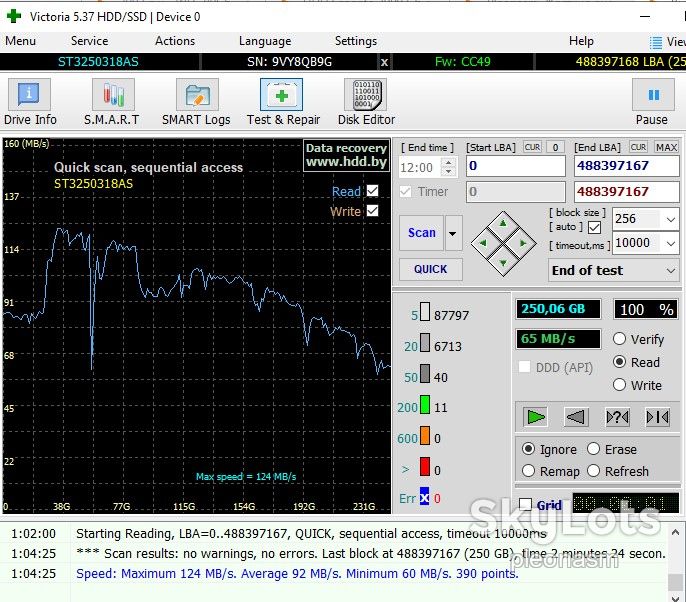Enable the Grid checkbox

(525, 504)
